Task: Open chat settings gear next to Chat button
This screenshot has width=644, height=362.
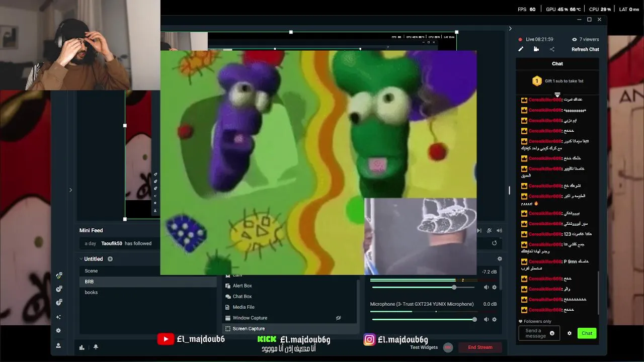Action: [570, 333]
